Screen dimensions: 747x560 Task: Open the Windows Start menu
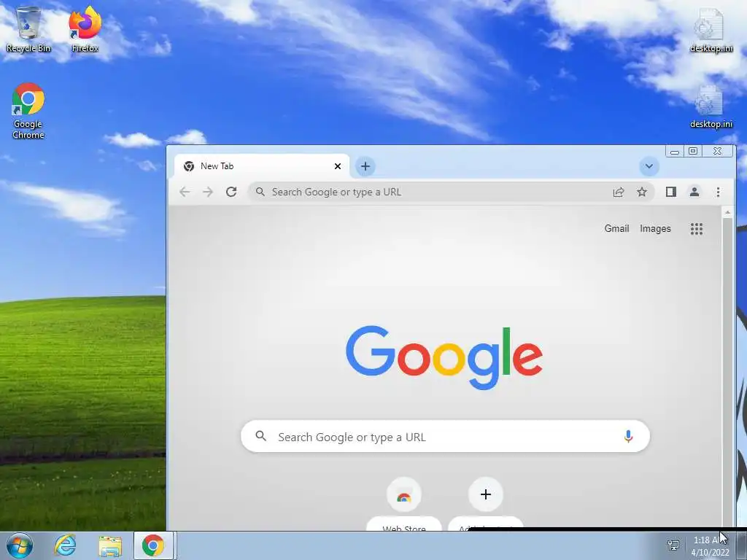coord(20,545)
